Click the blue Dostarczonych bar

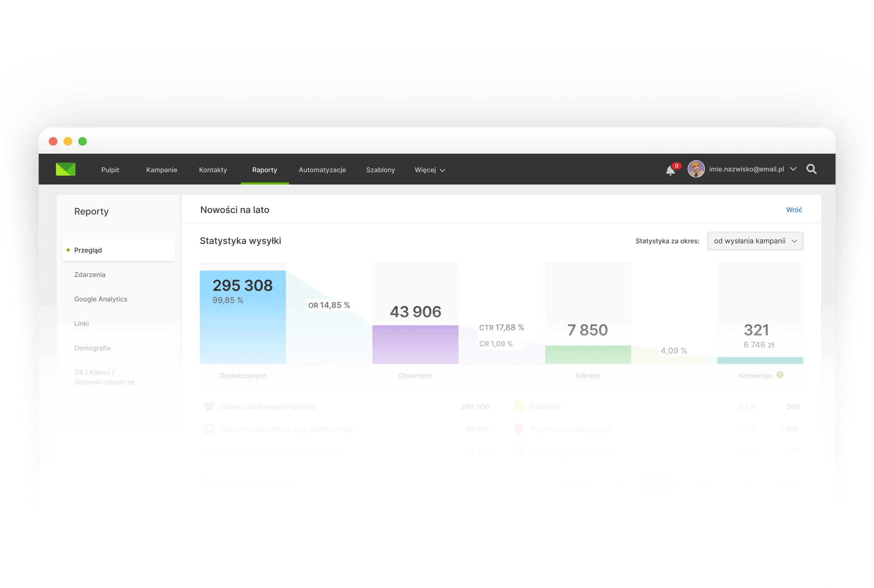point(243,330)
